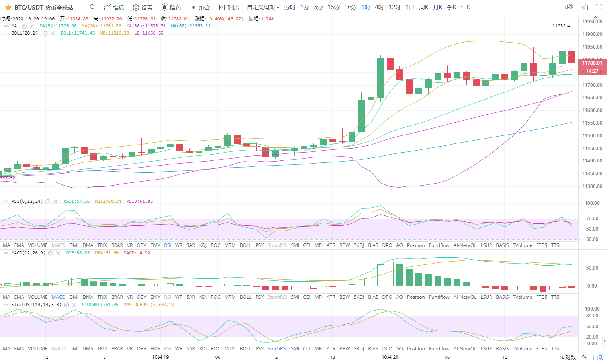
Task: Switch to the 5分 timeframe
Action: point(318,7)
